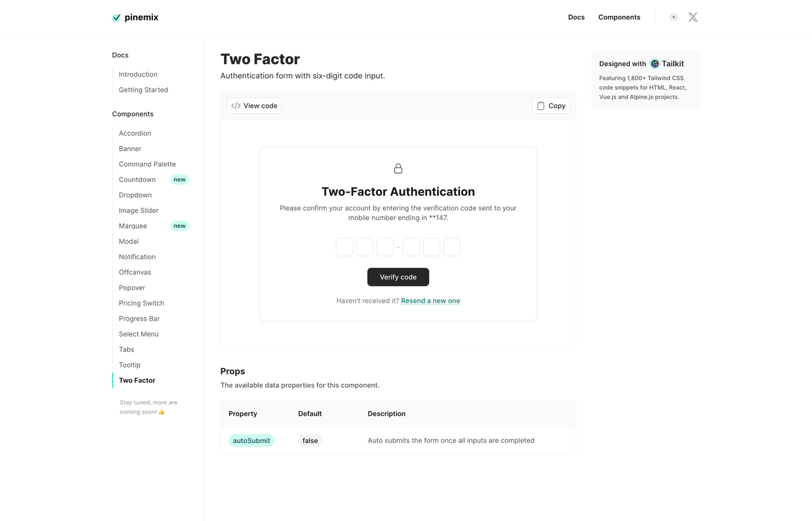This screenshot has height=521, width=812.
Task: Open Command Palette component page
Action: [147, 164]
